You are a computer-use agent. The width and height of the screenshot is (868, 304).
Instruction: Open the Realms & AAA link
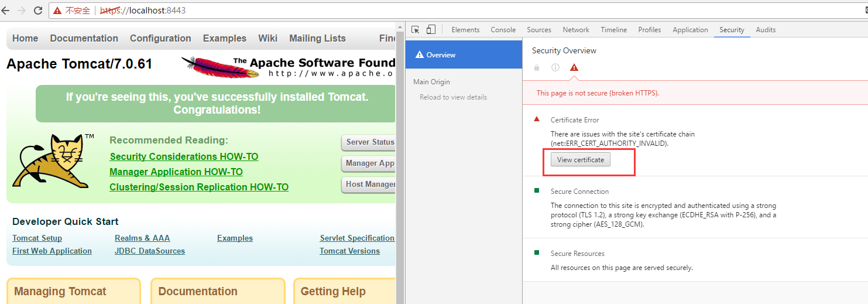click(x=142, y=238)
